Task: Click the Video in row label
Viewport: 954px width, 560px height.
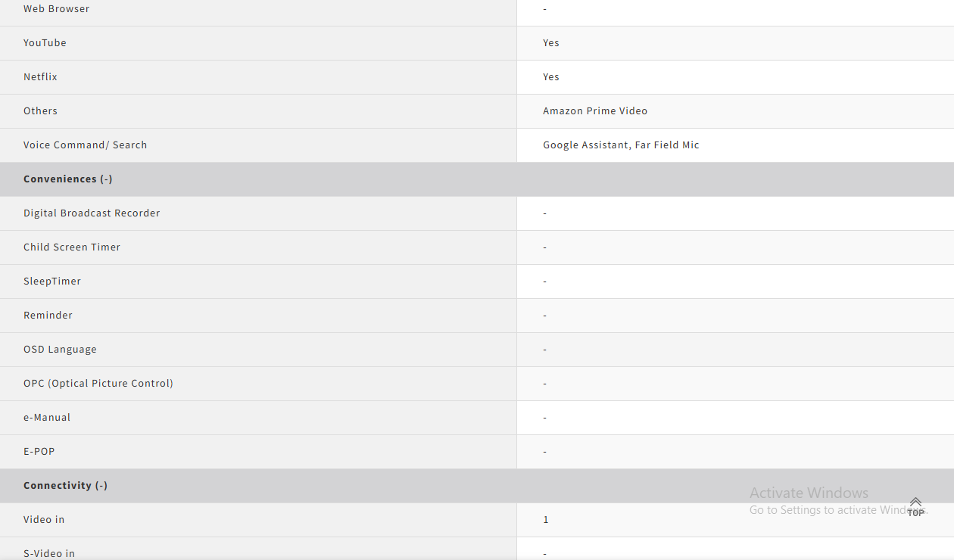Action: [44, 520]
